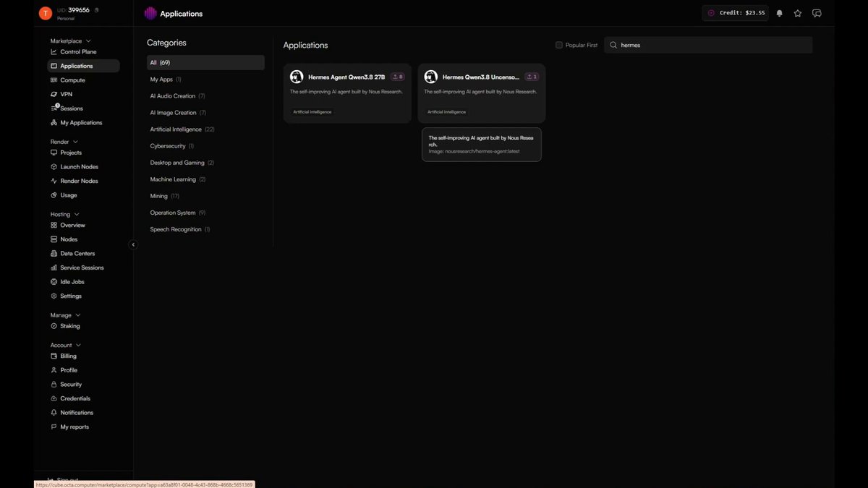Copy the UID with the copy icon

(97, 10)
